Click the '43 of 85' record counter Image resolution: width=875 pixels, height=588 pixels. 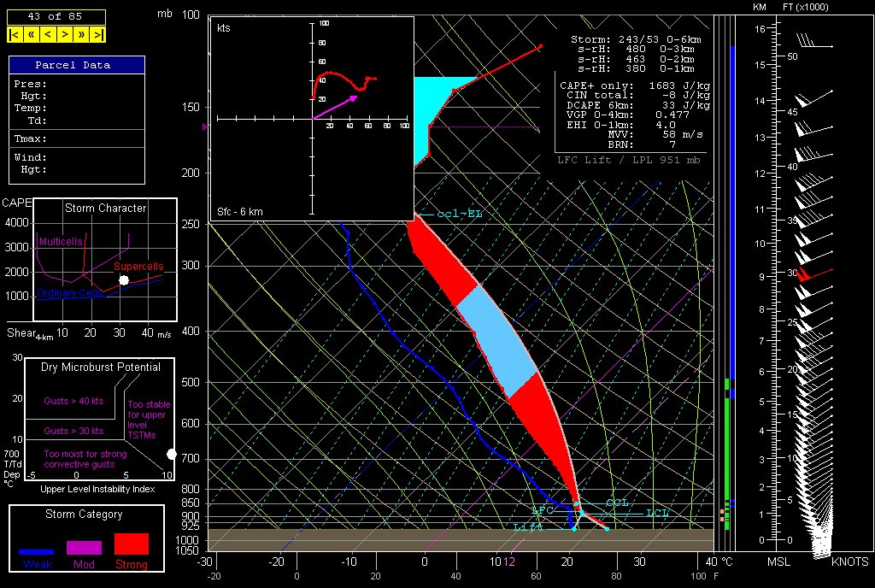56,16
